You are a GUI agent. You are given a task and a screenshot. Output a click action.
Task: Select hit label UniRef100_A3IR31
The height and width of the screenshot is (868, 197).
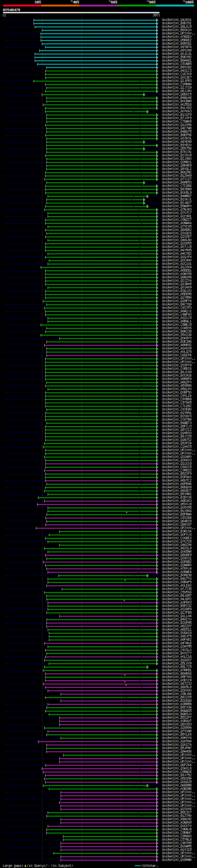point(177,138)
